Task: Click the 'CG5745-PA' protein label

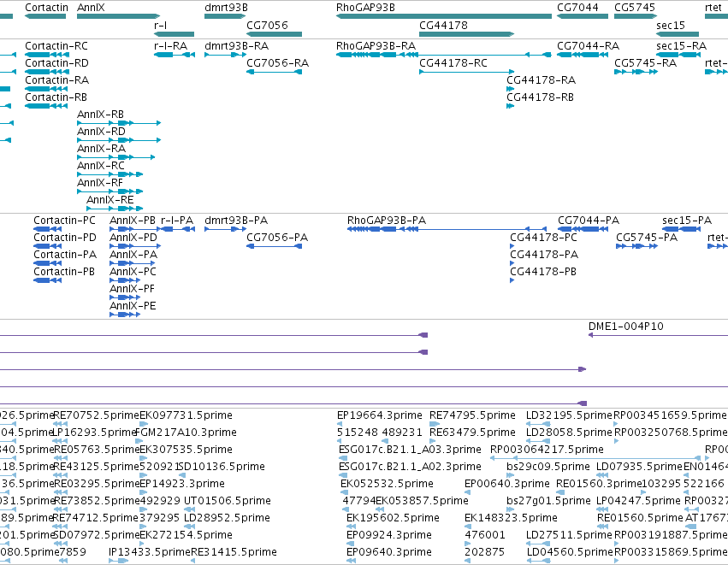Action: pyautogui.click(x=646, y=238)
